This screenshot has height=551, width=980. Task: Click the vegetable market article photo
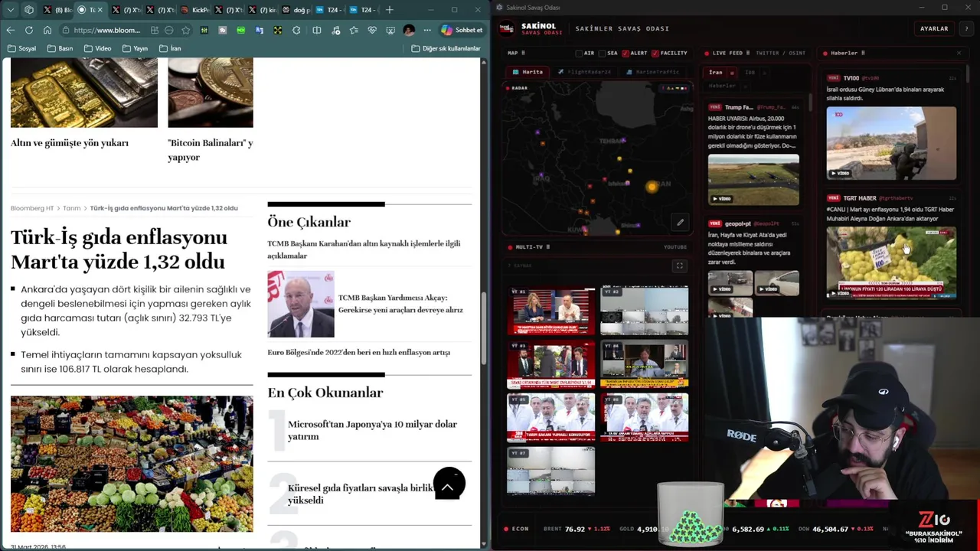click(132, 464)
